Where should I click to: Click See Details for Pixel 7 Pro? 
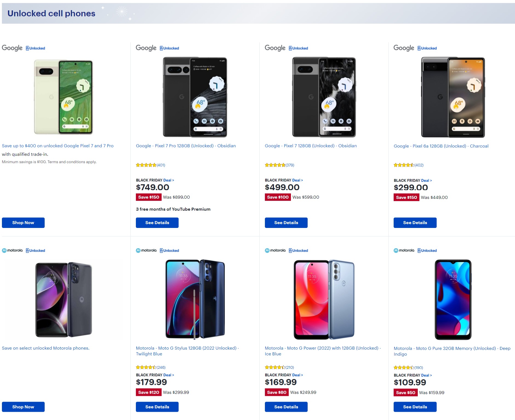tap(157, 223)
